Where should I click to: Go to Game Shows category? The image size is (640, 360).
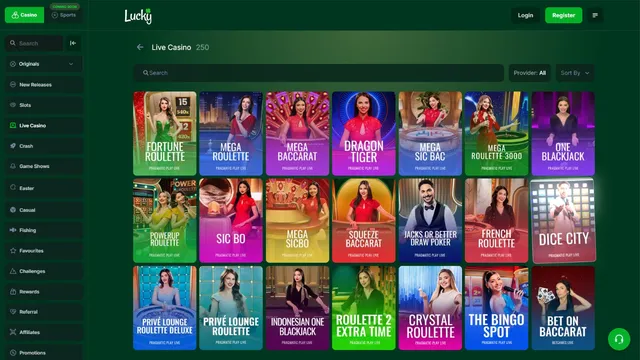(44, 166)
